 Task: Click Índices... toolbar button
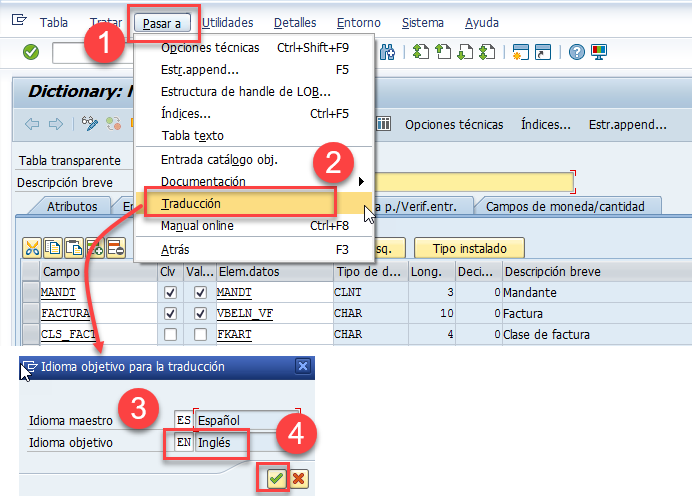545,124
